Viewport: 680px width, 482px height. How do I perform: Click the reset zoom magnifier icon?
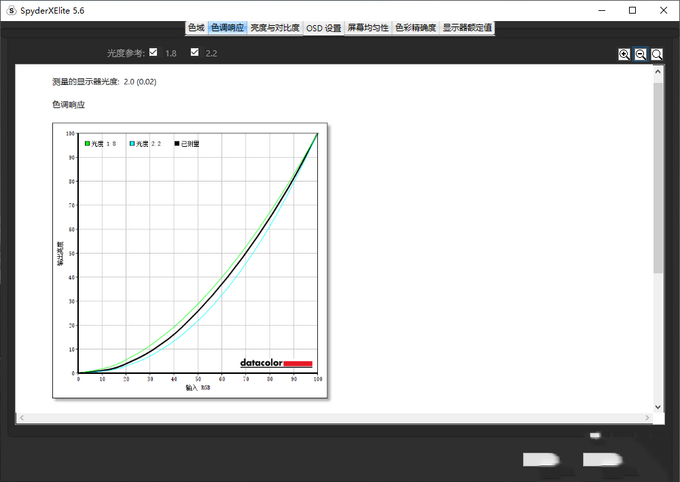click(x=657, y=54)
